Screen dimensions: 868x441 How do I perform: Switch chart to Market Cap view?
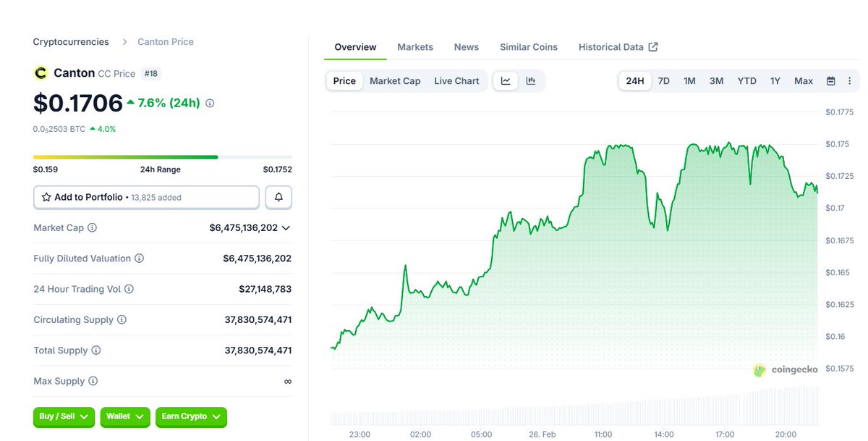tap(395, 81)
